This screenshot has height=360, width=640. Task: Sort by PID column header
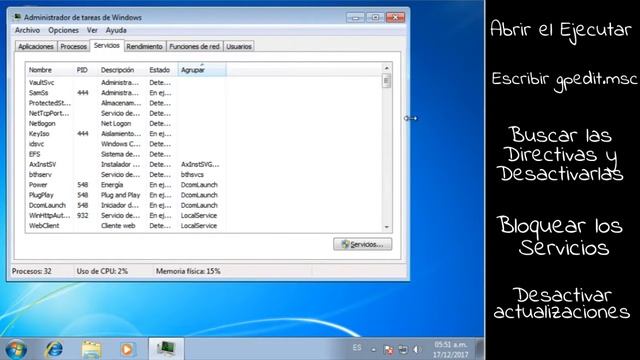point(85,70)
